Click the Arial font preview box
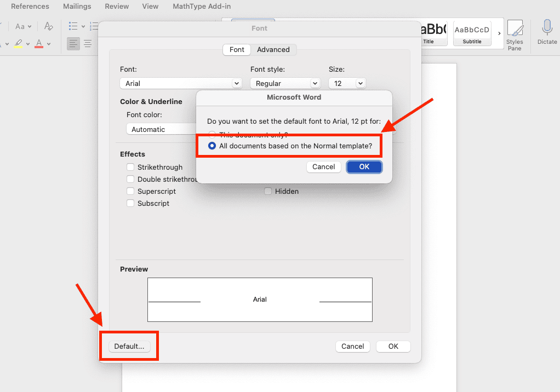560x392 pixels. (260, 299)
